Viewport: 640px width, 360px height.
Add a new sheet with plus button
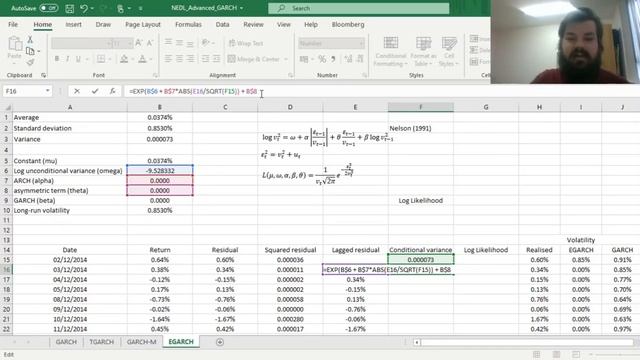coord(220,342)
